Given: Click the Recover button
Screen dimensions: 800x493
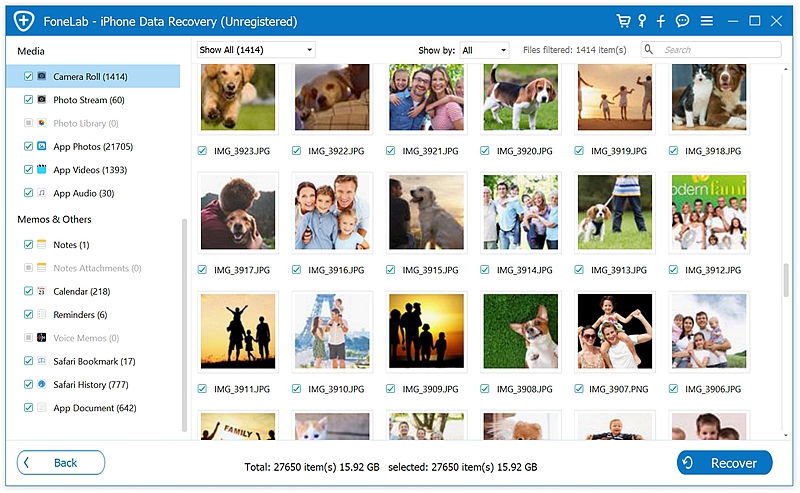Looking at the screenshot, I should tap(724, 463).
